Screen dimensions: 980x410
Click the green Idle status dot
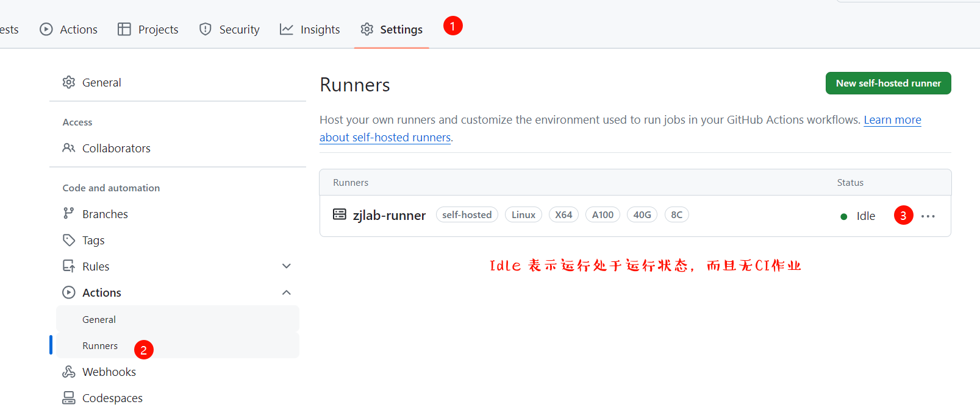844,216
